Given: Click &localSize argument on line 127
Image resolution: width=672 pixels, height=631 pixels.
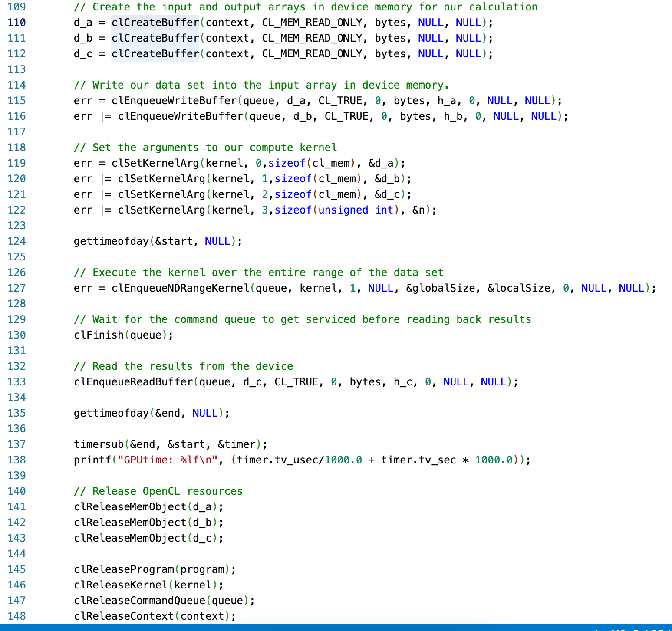Looking at the screenshot, I should pyautogui.click(x=519, y=288).
